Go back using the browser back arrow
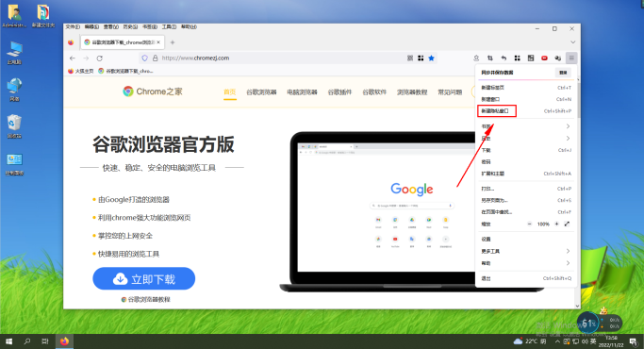 73,58
